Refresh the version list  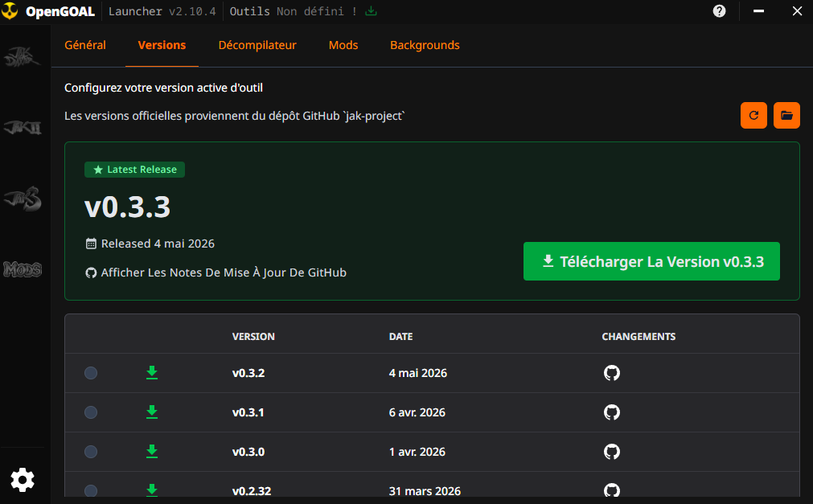[x=753, y=115]
